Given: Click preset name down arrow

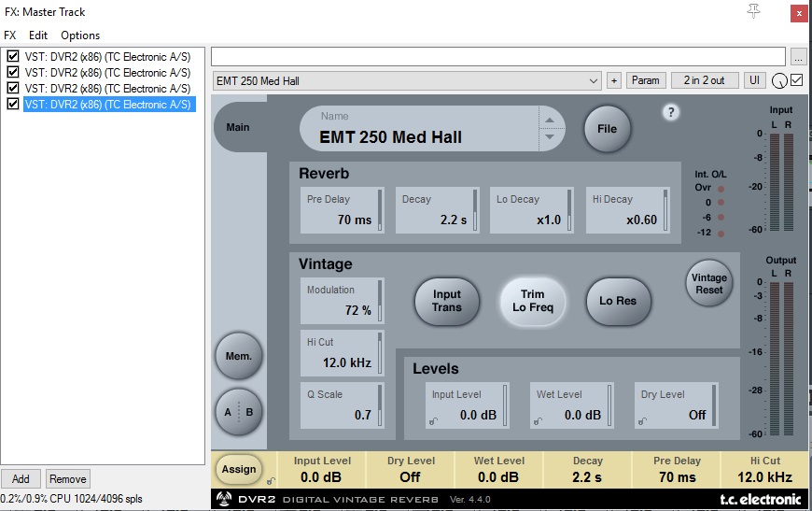Looking at the screenshot, I should tap(550, 136).
